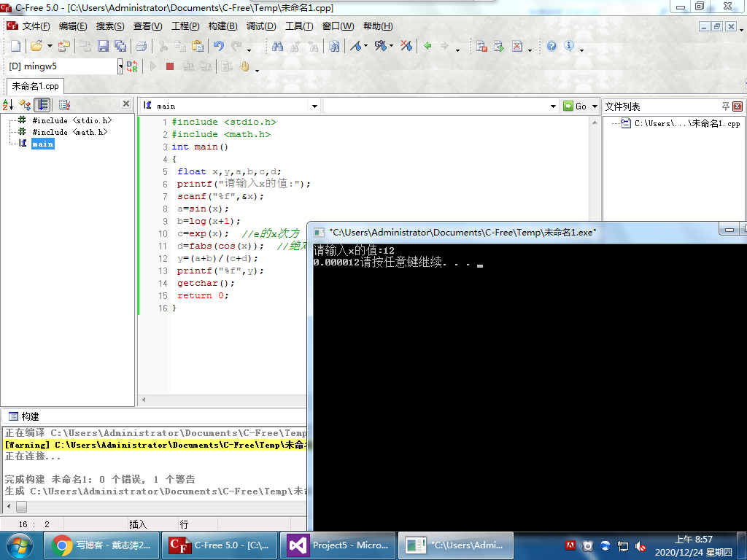Viewport: 747px width, 560px height.
Task: Select #include <math.h> in symbol tree
Action: (69, 132)
